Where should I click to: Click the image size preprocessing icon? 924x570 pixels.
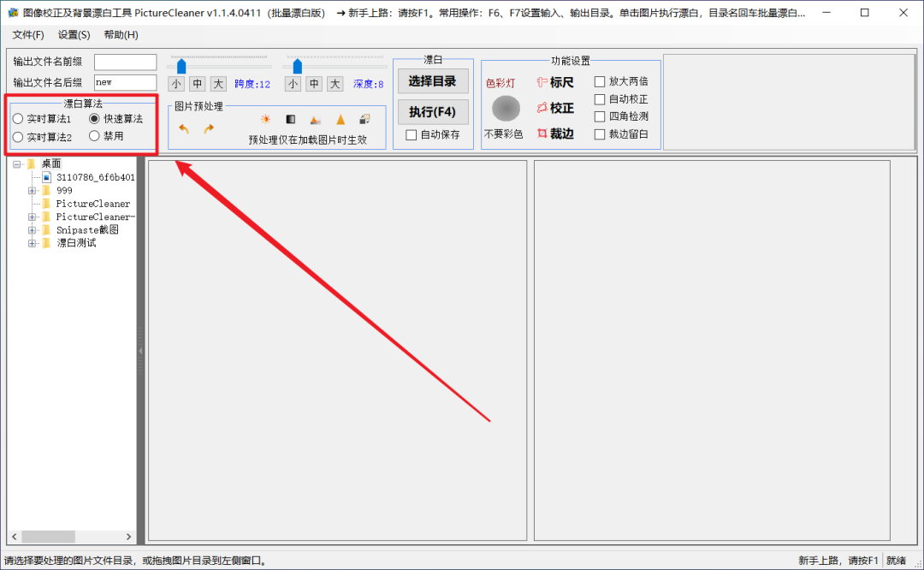click(364, 119)
